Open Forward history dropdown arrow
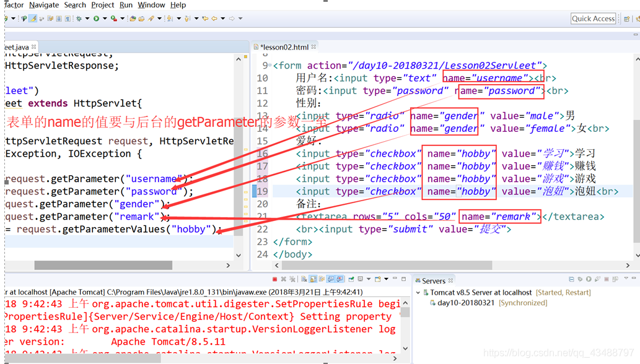This screenshot has width=640, height=364. [240, 19]
